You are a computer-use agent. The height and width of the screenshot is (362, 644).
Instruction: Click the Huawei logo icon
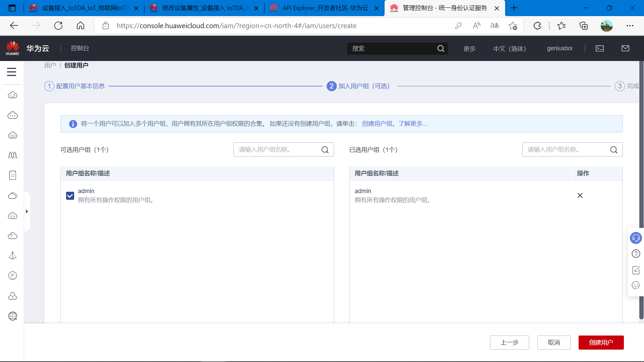coord(12,48)
